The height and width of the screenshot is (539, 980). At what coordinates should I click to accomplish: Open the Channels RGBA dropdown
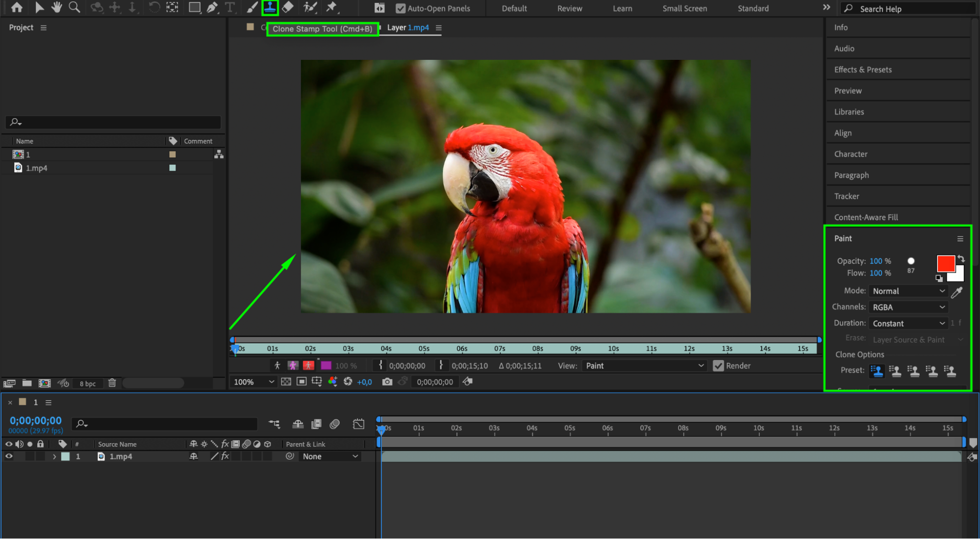pyautogui.click(x=908, y=307)
